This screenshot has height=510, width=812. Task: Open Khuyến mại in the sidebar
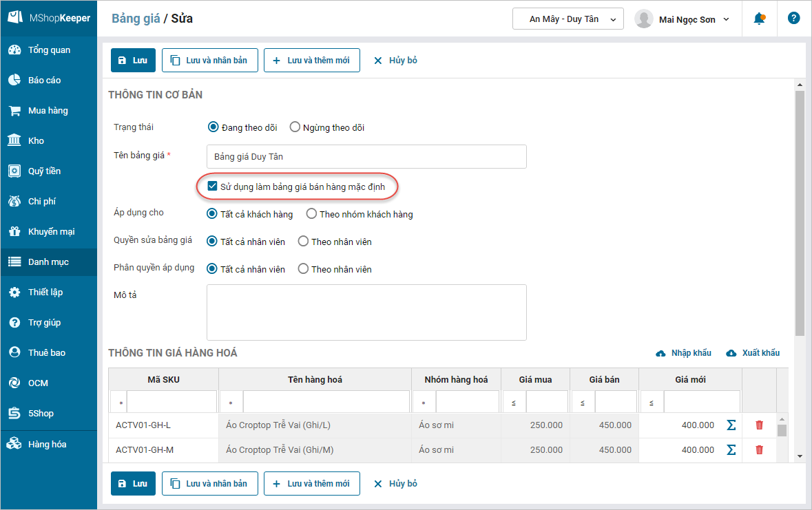point(49,231)
